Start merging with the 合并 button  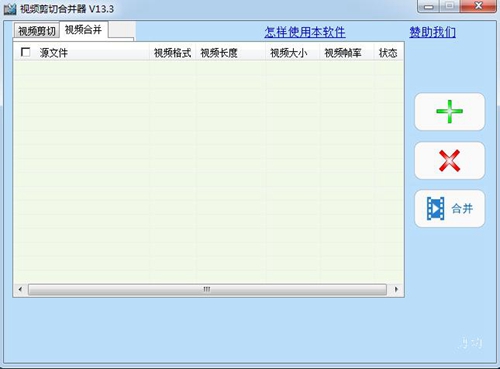[x=449, y=209]
